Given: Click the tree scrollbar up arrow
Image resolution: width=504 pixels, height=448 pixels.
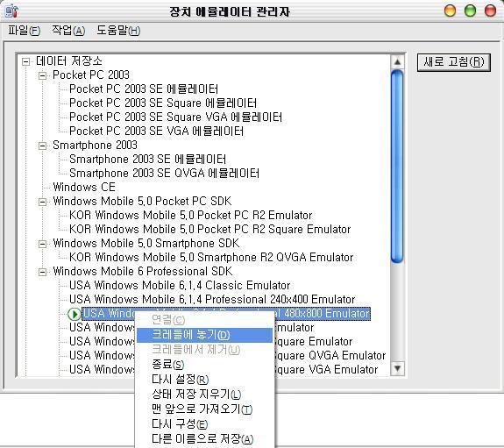Looking at the screenshot, I should coord(398,62).
